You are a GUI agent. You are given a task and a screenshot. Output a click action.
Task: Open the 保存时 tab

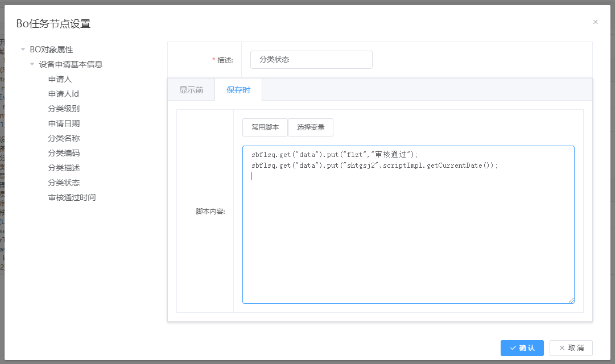point(238,90)
